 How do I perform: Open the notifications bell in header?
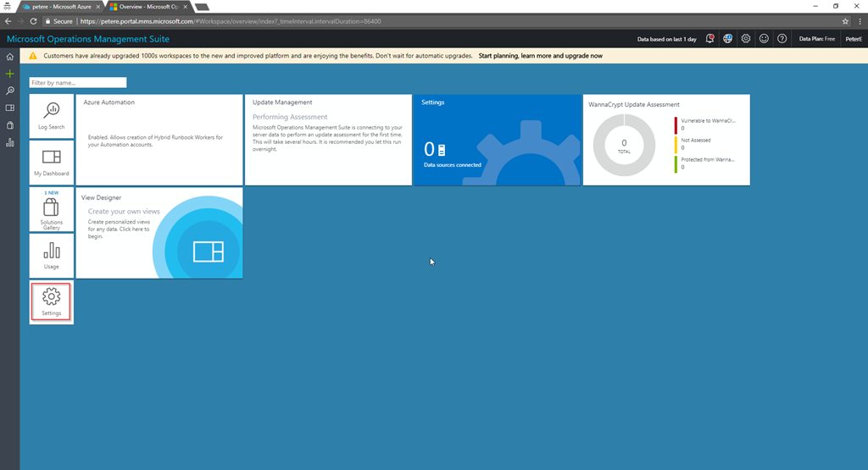click(x=709, y=39)
